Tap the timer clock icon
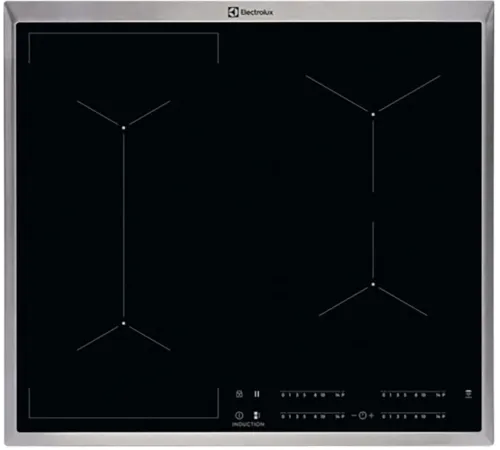Screen dimensions: 500x450 [363, 415]
